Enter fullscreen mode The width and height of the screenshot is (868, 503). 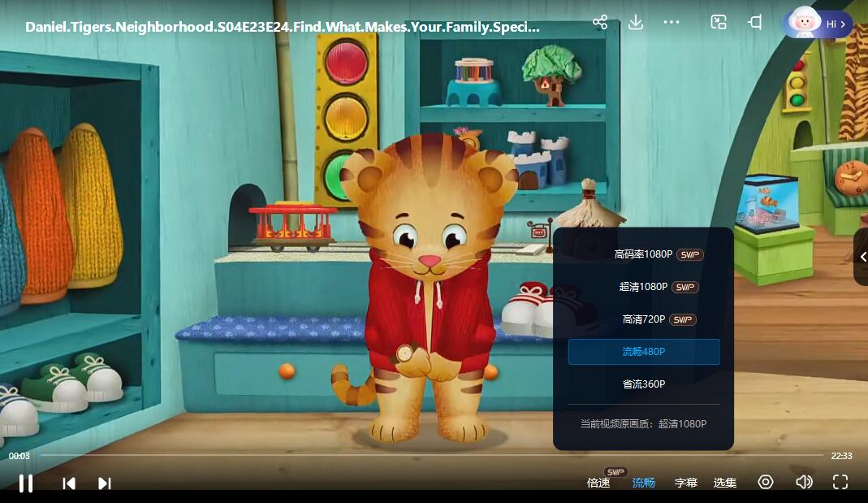[x=840, y=482]
